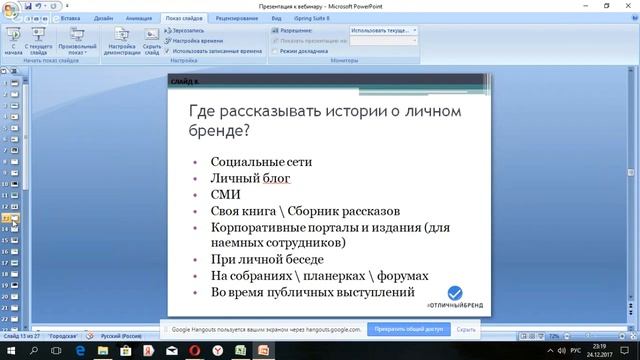Click bullet text СМИ
Image resolution: width=640 pixels, height=360 pixels.
(x=225, y=194)
